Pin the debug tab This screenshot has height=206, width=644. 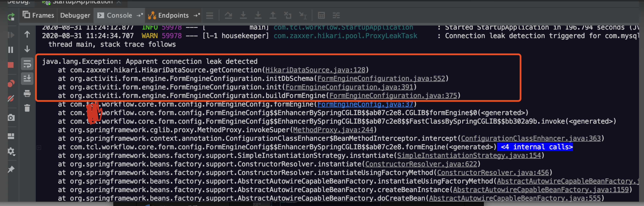(11, 169)
